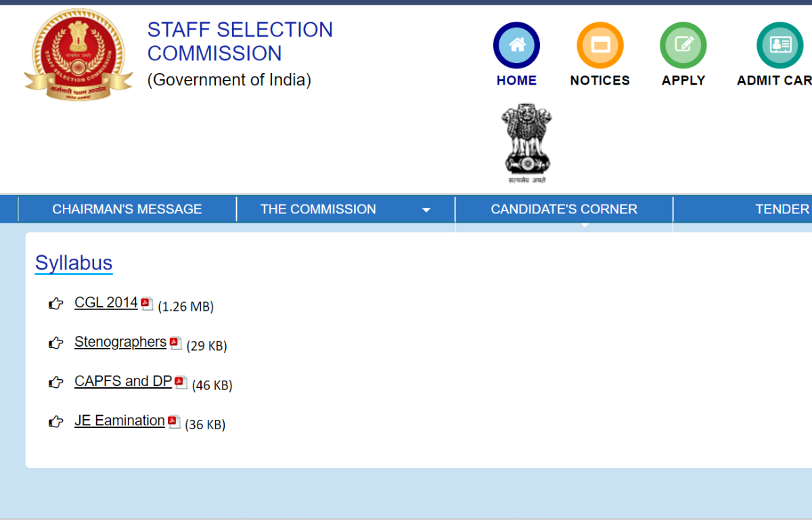Viewport: 812px width, 520px height.
Task: Open the Notices orange icon
Action: click(x=600, y=45)
